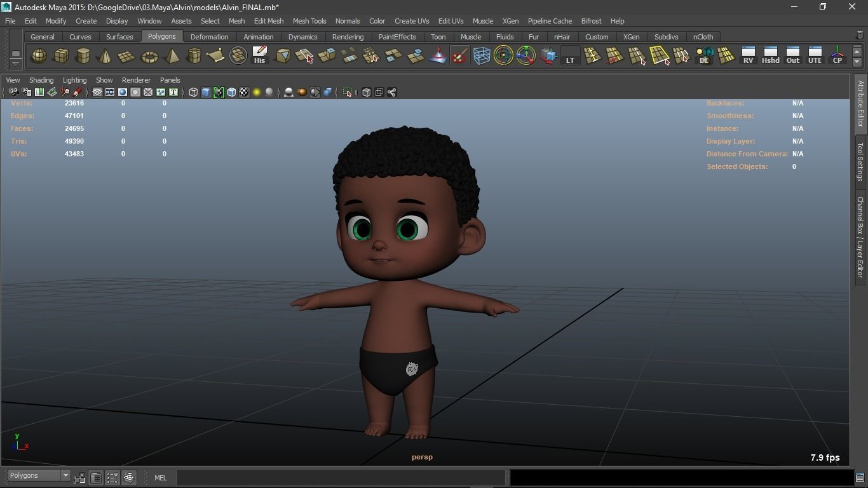
Task: Toggle wireframe display in panel toolbar
Action: [x=193, y=92]
